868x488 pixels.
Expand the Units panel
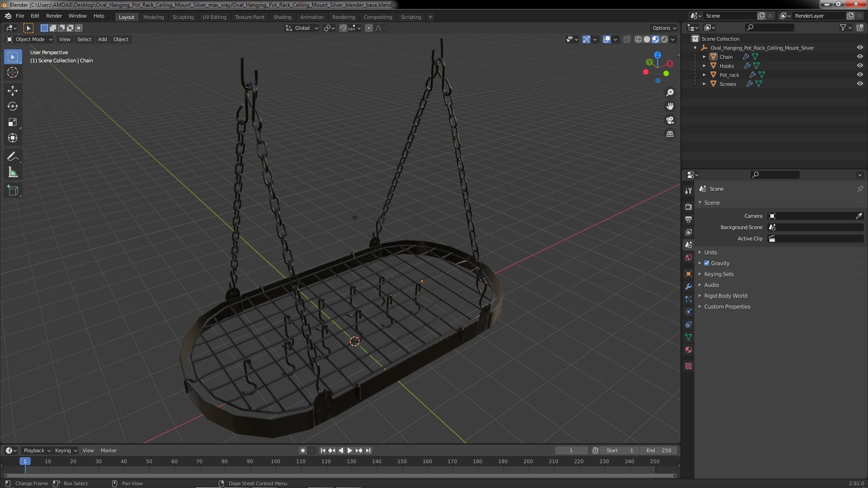pyautogui.click(x=710, y=252)
